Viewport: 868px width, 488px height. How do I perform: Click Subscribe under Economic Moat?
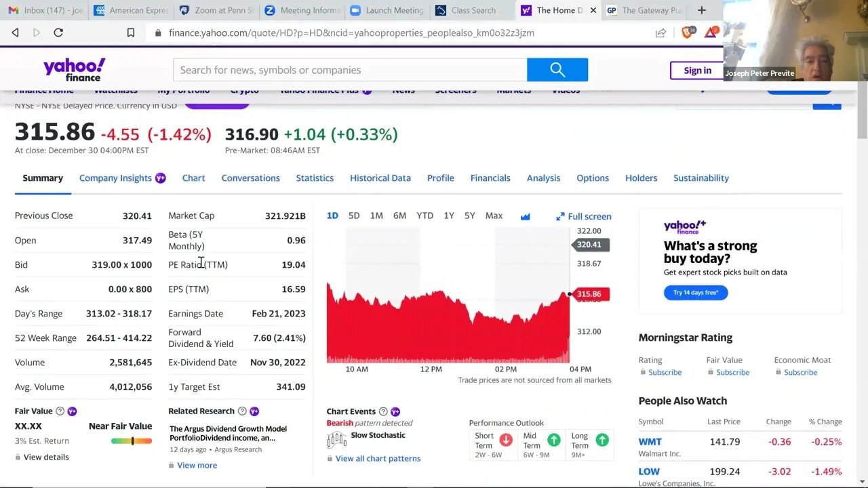tap(800, 372)
